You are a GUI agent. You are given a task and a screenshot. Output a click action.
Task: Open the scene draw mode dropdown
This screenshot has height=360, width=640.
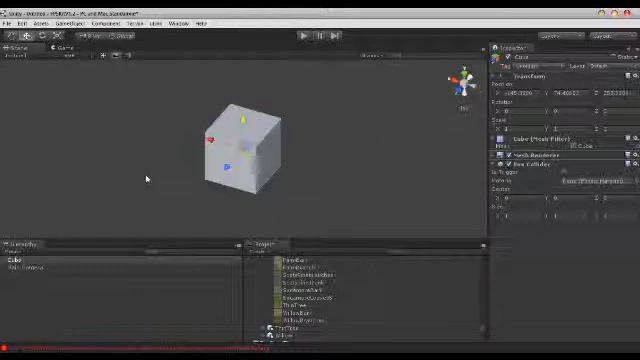point(24,56)
